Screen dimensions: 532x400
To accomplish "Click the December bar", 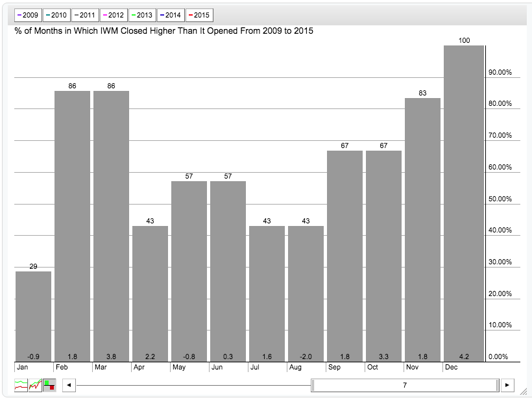I will click(x=464, y=204).
